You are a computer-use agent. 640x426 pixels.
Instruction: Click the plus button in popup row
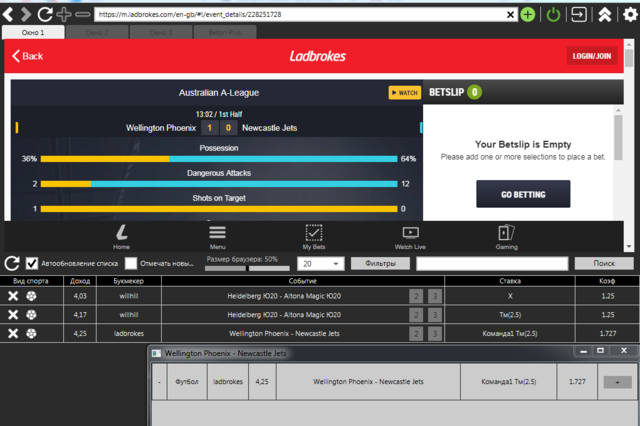(617, 382)
